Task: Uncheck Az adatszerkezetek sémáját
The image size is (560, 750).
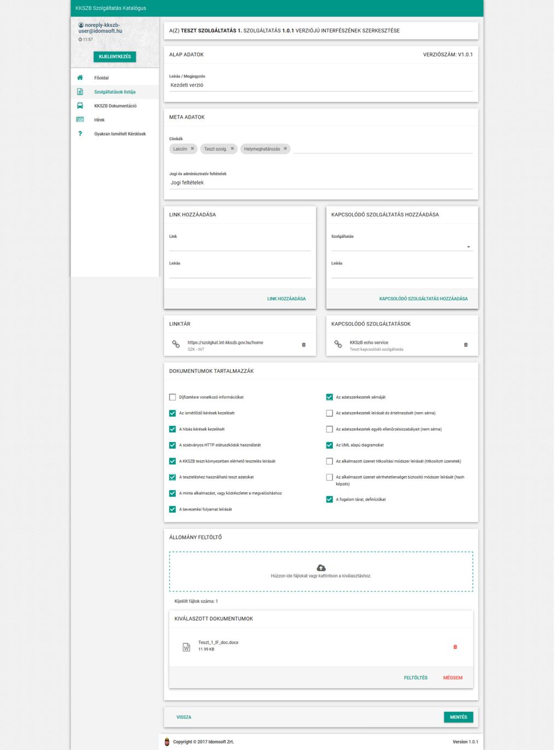Action: 329,397
